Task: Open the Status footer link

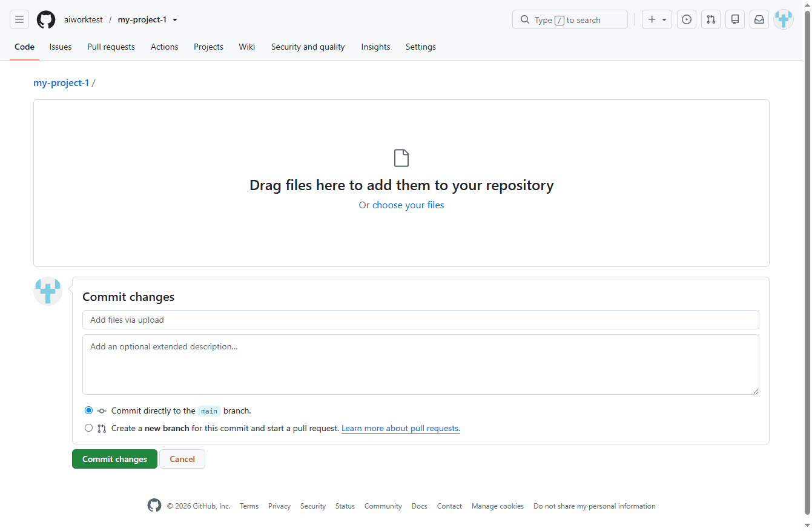Action: [x=345, y=506]
